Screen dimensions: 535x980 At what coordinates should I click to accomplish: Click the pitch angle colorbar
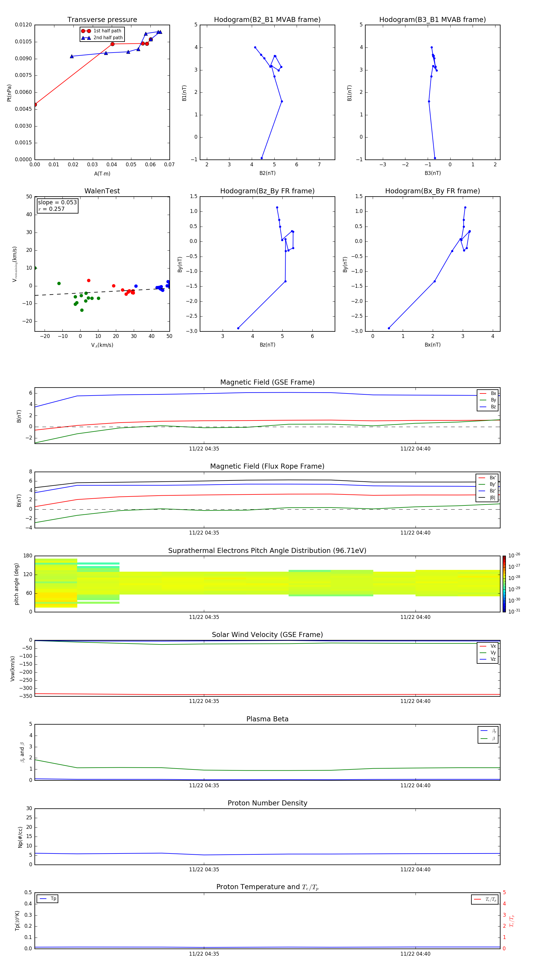(x=504, y=584)
